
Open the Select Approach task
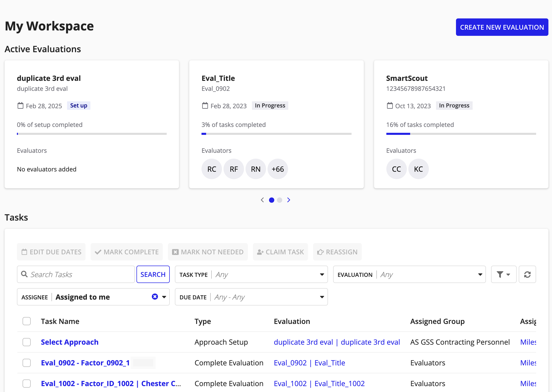(70, 342)
